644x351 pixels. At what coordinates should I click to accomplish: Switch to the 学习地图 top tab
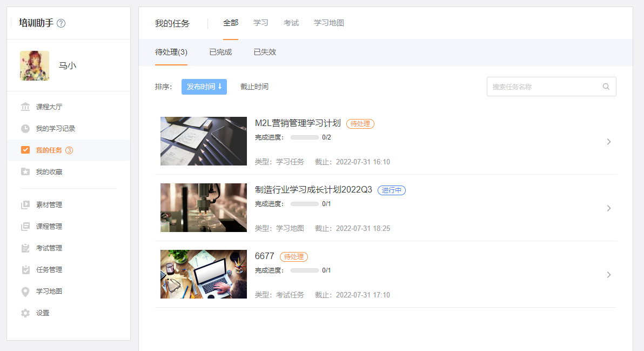[329, 23]
